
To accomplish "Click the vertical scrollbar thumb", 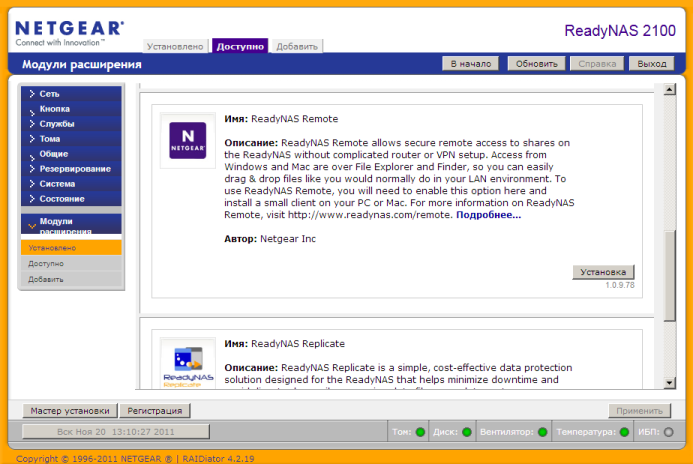I will tap(670, 276).
